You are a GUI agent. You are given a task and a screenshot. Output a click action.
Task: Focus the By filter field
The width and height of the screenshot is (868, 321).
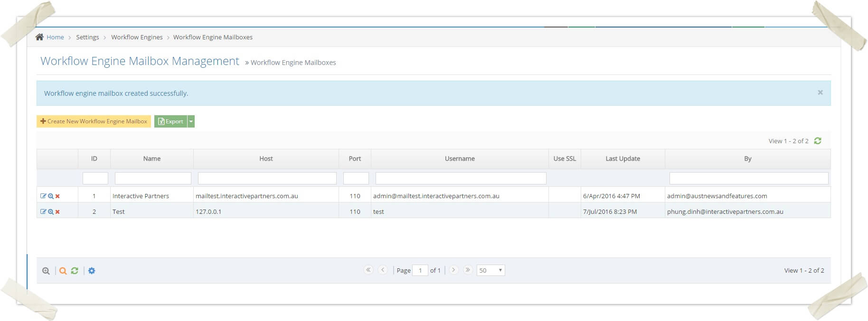point(749,178)
